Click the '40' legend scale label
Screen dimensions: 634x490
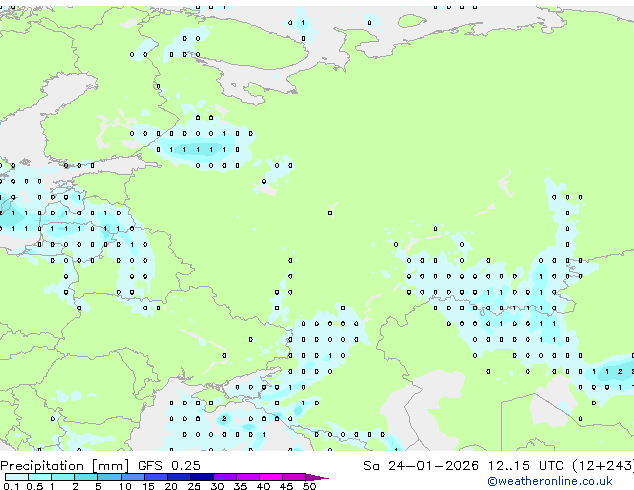tap(263, 486)
